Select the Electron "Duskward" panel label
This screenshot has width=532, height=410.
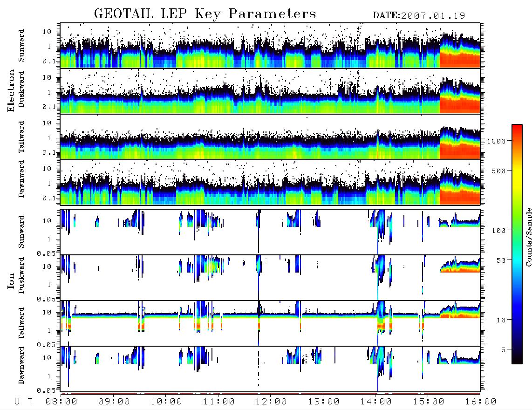point(21,89)
